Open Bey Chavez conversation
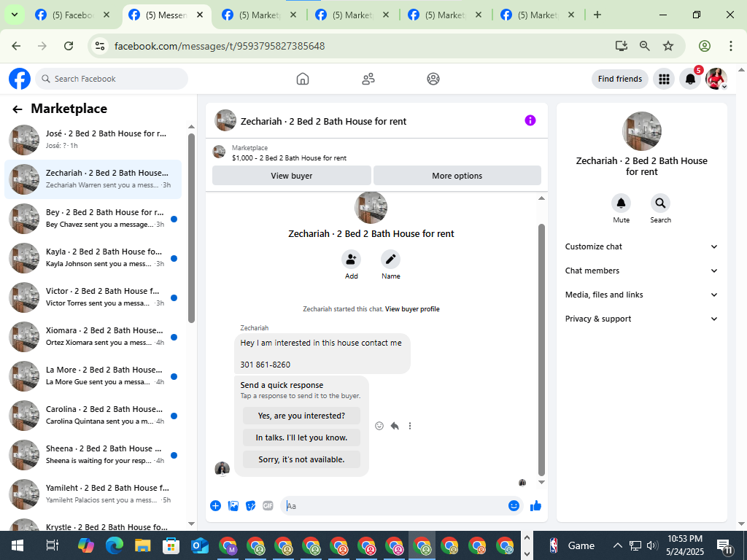 (93, 219)
